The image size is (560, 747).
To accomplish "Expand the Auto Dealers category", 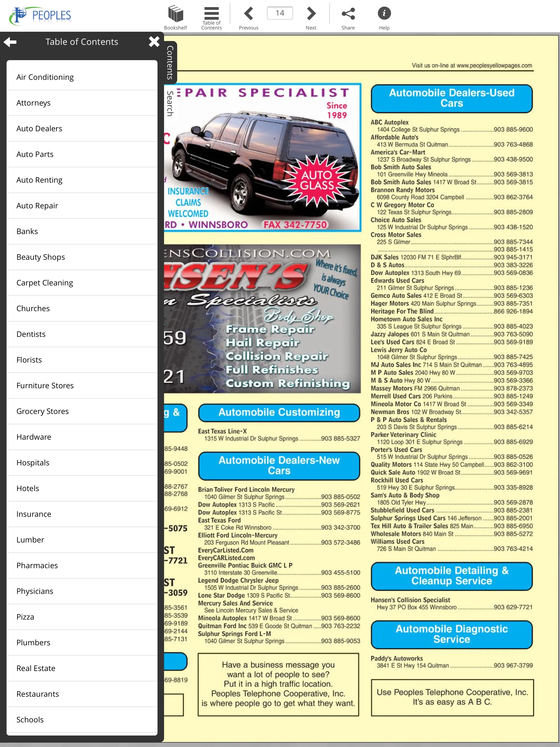I will coord(82,128).
